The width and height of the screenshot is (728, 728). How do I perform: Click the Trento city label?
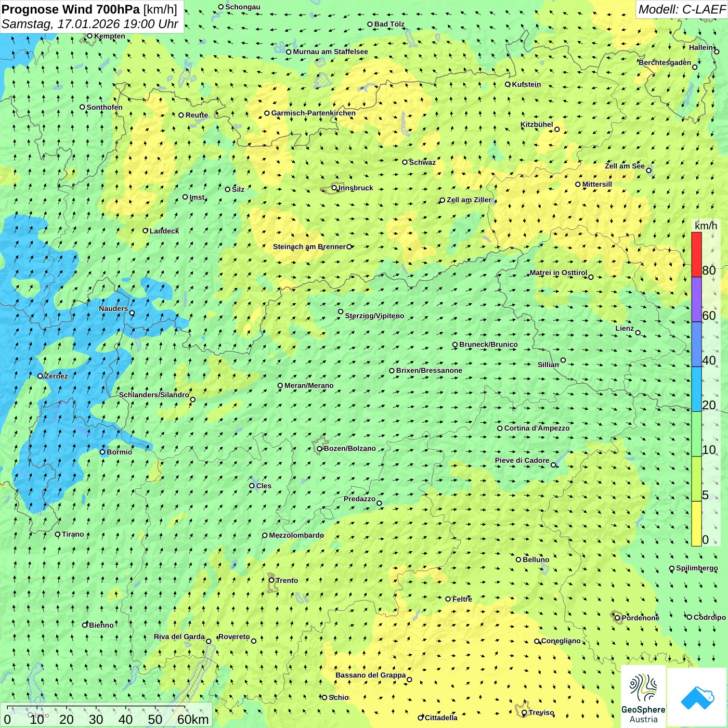pyautogui.click(x=287, y=580)
